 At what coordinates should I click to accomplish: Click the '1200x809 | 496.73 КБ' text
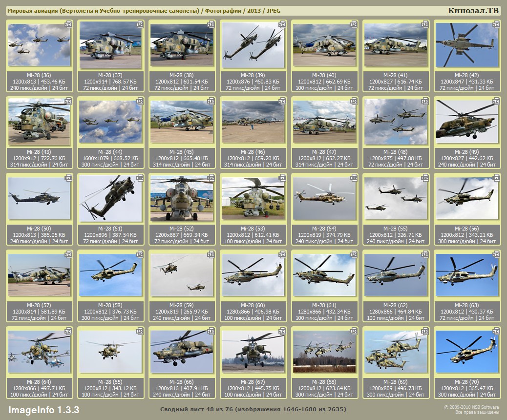pos(396,388)
